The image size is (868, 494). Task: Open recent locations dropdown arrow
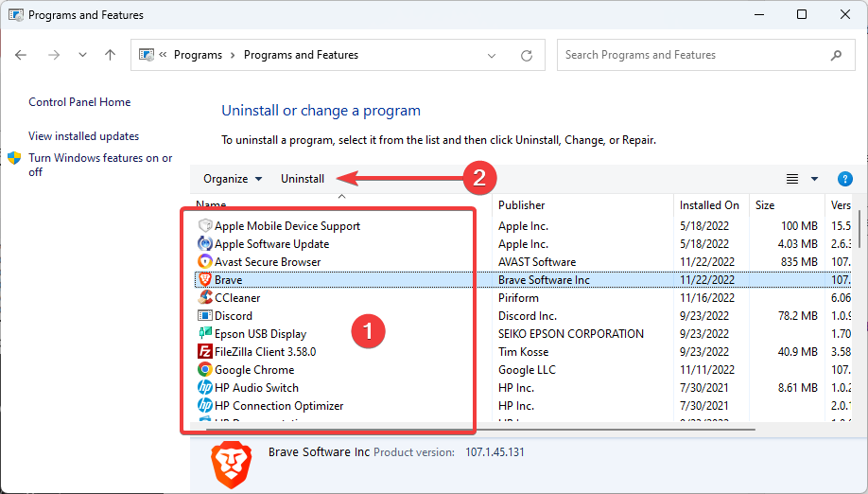[x=82, y=55]
